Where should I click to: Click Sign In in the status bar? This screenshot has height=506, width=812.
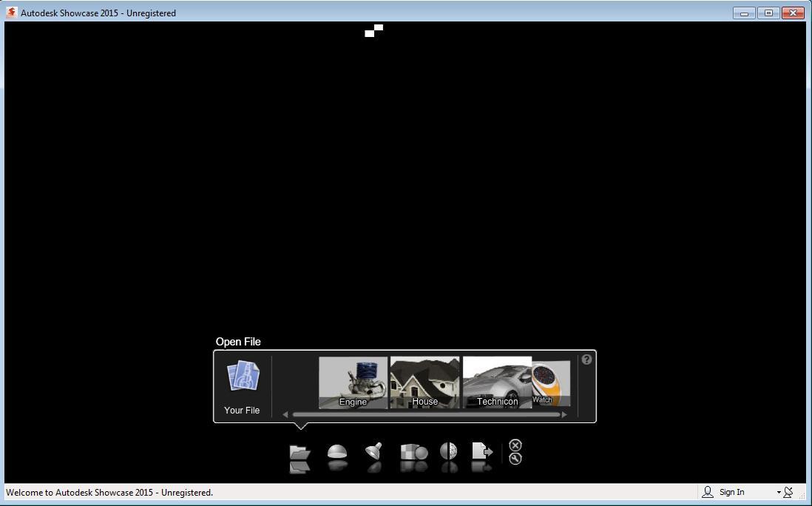731,492
